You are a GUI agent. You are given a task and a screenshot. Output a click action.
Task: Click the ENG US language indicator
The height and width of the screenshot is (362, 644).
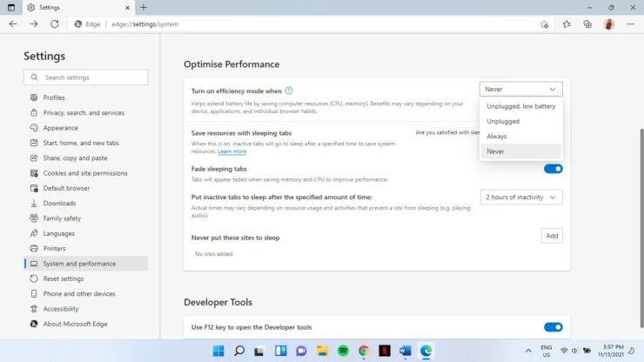click(547, 351)
